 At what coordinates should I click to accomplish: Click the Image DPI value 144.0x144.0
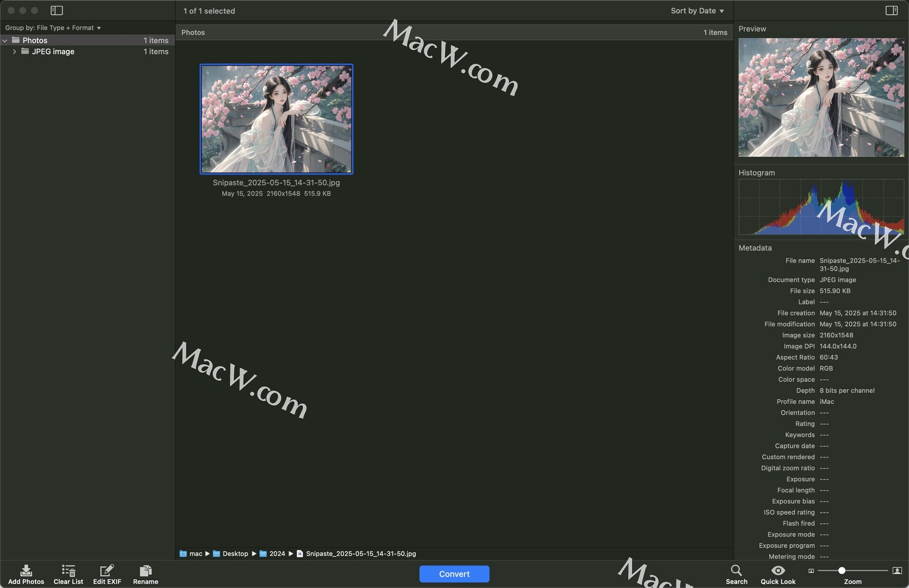coord(838,346)
